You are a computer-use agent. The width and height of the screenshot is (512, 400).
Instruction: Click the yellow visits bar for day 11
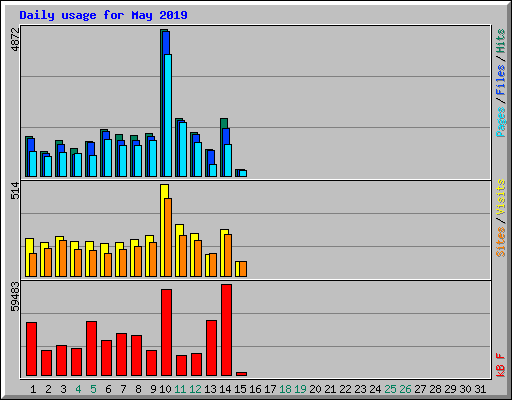pos(177,250)
